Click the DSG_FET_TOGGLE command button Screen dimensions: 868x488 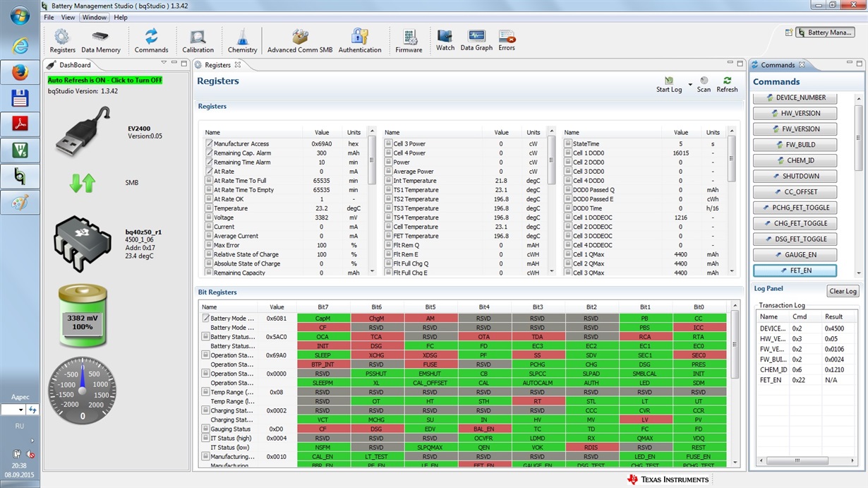pos(795,239)
